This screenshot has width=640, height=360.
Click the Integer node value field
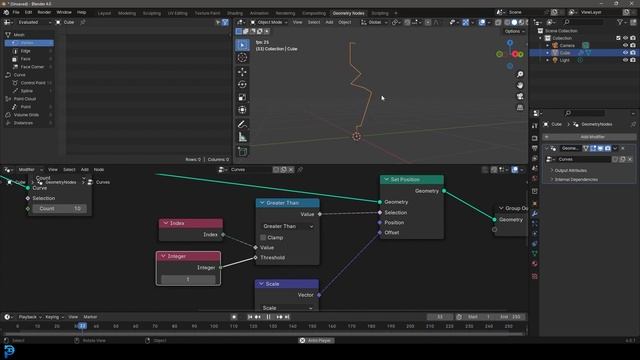[x=188, y=279]
